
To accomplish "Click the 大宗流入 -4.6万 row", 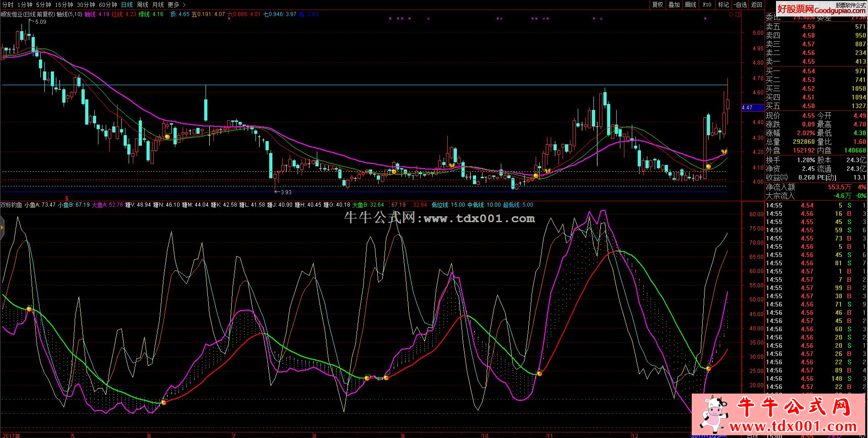I will click(x=816, y=196).
